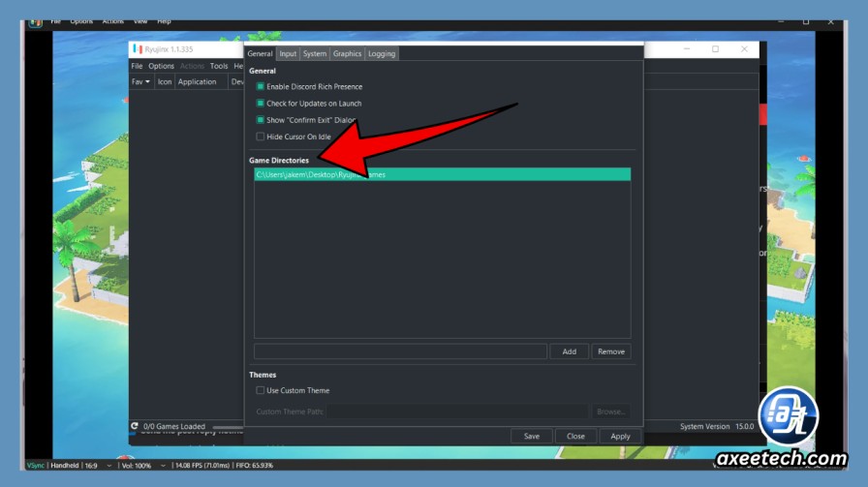Click the game directory path input field
868x487 pixels.
tap(400, 351)
